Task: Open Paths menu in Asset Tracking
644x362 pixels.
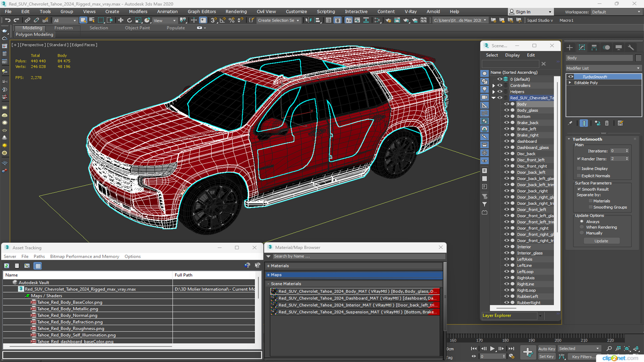Action: [39, 256]
